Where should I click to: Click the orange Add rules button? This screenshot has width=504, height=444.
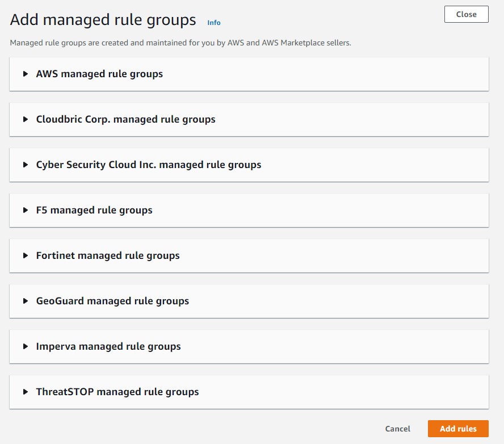coord(458,429)
